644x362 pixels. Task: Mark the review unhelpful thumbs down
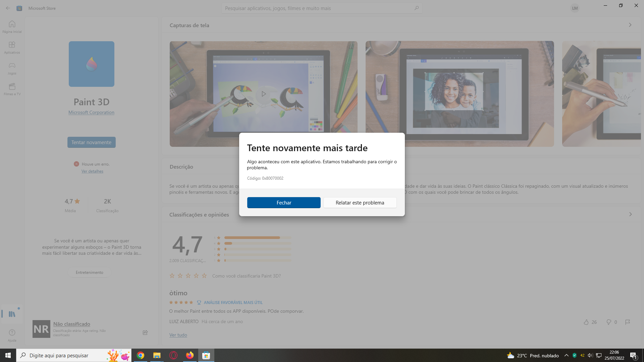point(609,322)
